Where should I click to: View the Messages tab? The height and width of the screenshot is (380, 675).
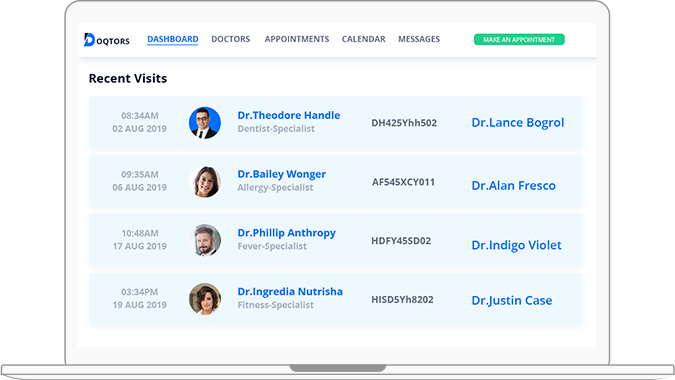pyautogui.click(x=419, y=39)
